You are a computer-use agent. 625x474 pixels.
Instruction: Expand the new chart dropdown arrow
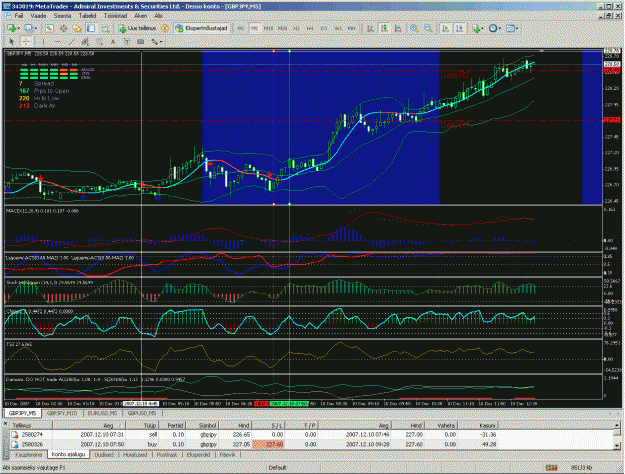coord(18,28)
